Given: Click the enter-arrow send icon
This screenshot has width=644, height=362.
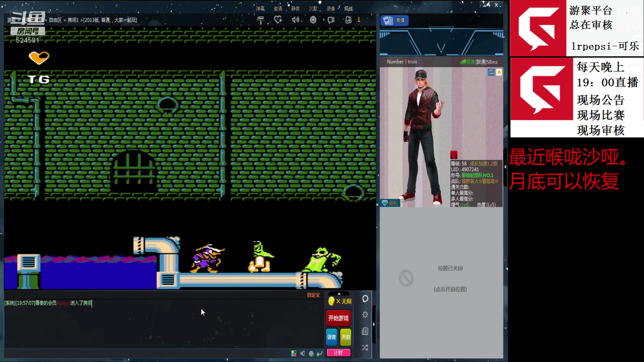Looking at the screenshot, I should pyautogui.click(x=320, y=353).
